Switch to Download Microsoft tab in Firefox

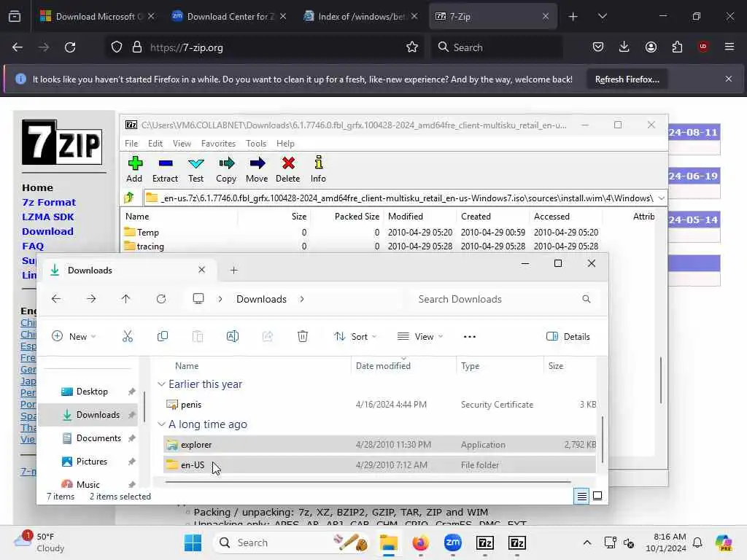coord(97,16)
